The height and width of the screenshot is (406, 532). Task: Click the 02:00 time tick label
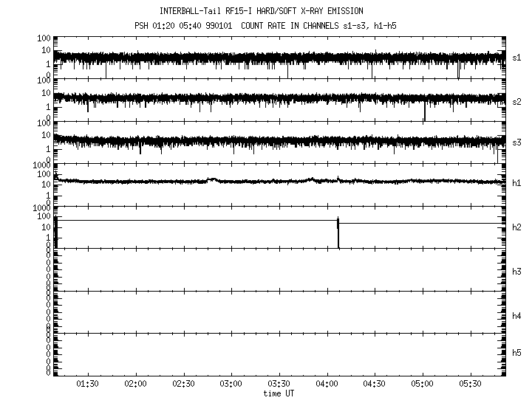tap(135, 385)
